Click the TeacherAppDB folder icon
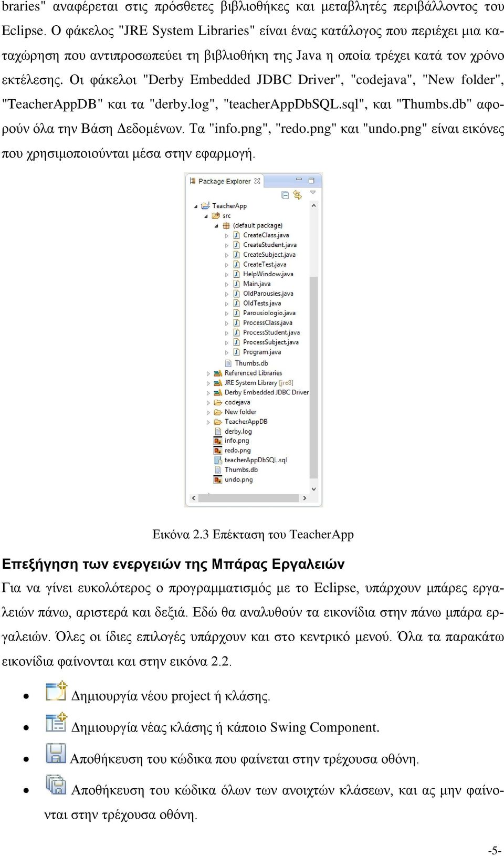The image size is (504, 856). click(x=218, y=422)
